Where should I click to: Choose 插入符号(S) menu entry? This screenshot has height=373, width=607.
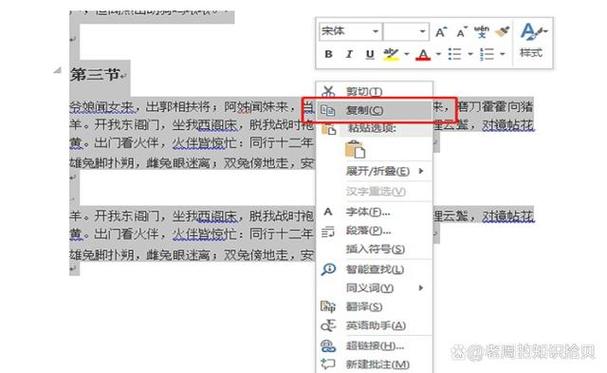[x=374, y=249]
